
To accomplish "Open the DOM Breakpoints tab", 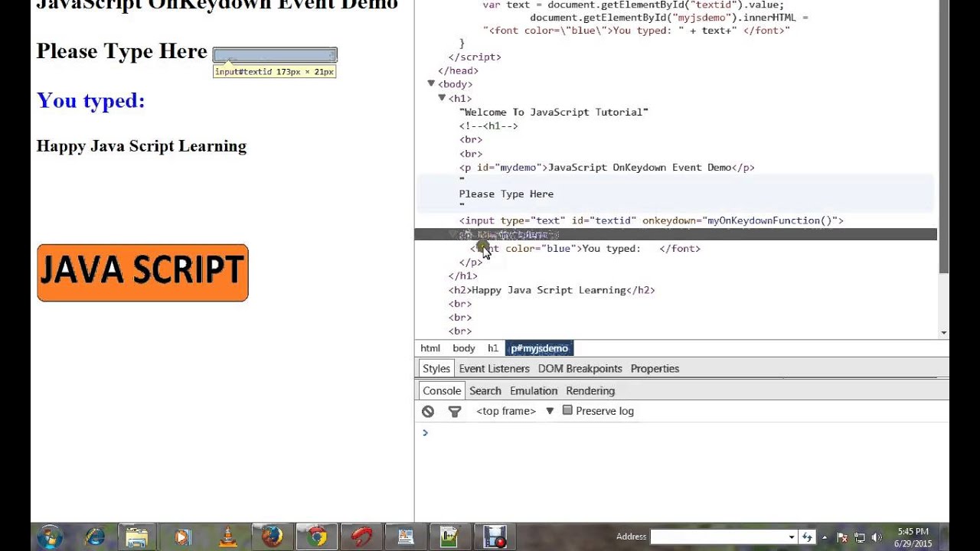I will tap(580, 369).
